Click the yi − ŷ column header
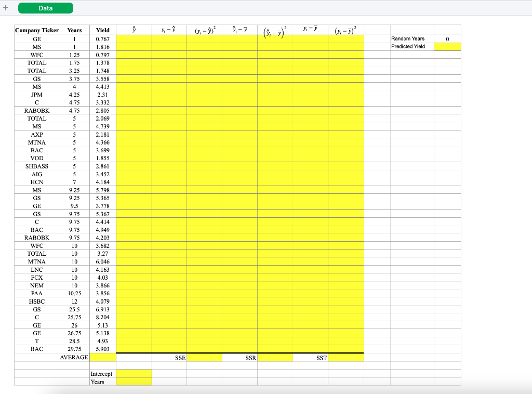Image resolution: width=532 pixels, height=394 pixels. coord(168,30)
